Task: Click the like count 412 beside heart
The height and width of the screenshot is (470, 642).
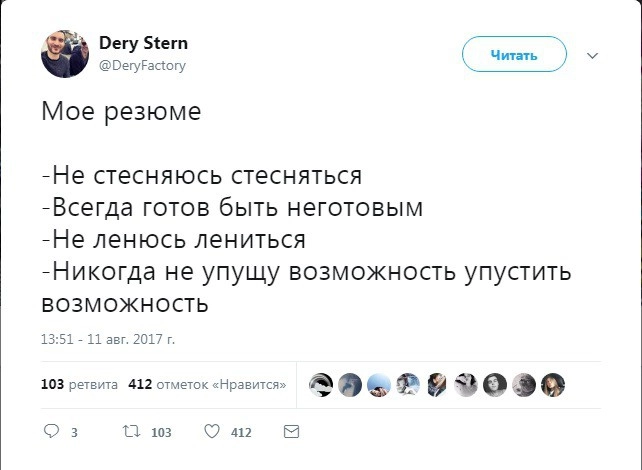Action: point(241,432)
